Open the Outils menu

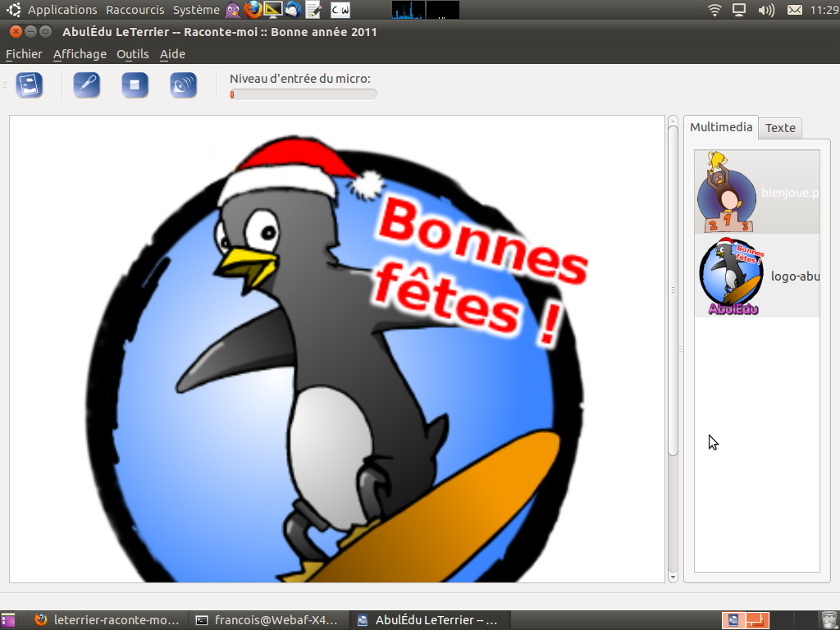pos(133,54)
